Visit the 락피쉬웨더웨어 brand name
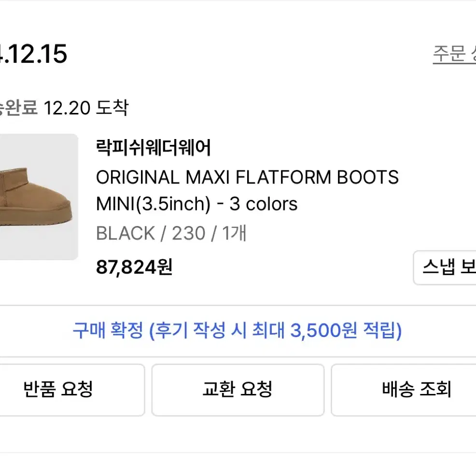Screen dimensions: 476x476 (x=154, y=148)
